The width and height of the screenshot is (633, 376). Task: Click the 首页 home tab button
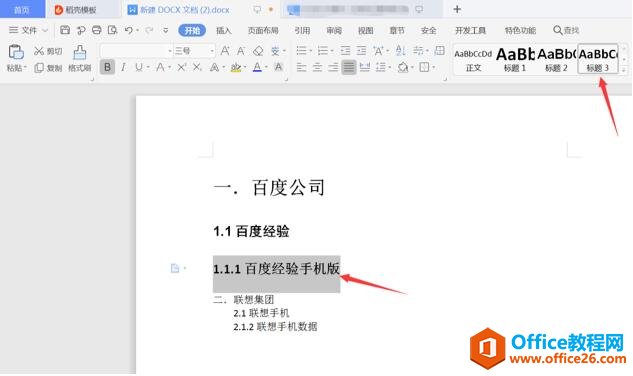[22, 9]
